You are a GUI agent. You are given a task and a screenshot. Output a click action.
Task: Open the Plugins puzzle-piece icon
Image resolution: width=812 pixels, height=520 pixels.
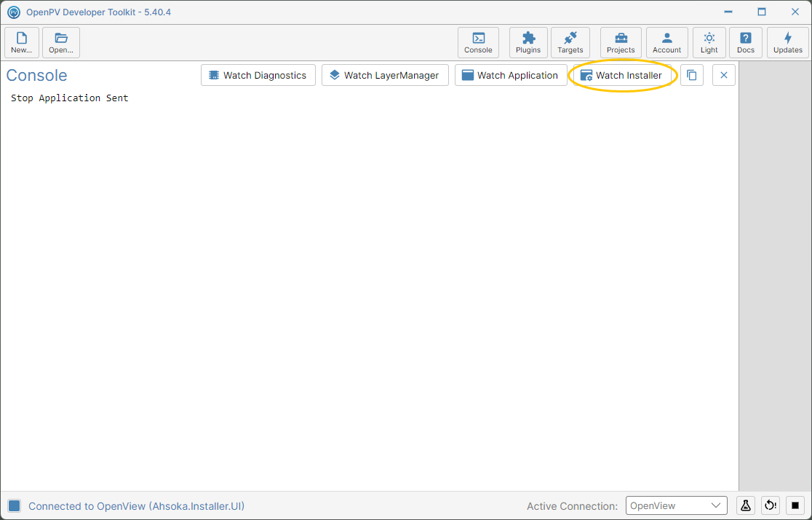point(528,42)
